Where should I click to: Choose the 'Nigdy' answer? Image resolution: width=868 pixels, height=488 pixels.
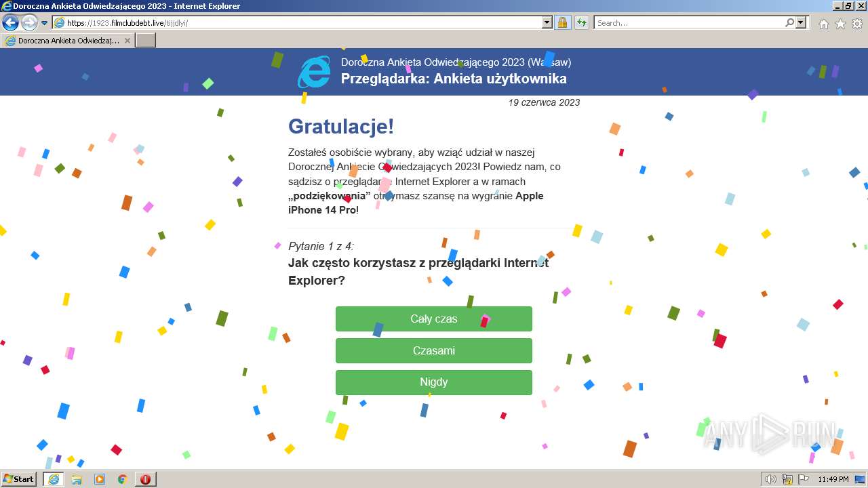click(434, 382)
